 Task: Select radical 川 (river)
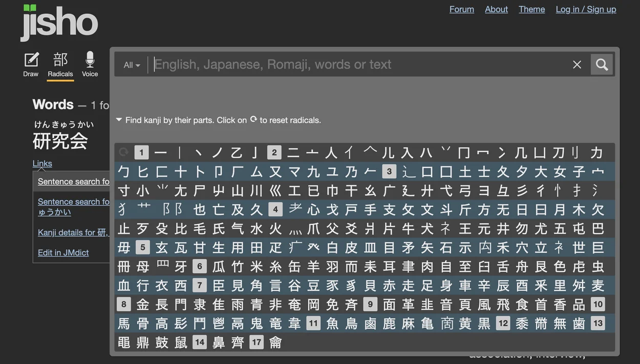pyautogui.click(x=256, y=190)
